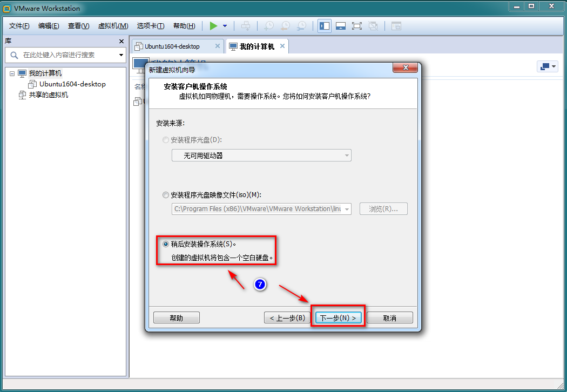This screenshot has width=567, height=392.
Task: Open the 查看(V) menu
Action: click(78, 26)
